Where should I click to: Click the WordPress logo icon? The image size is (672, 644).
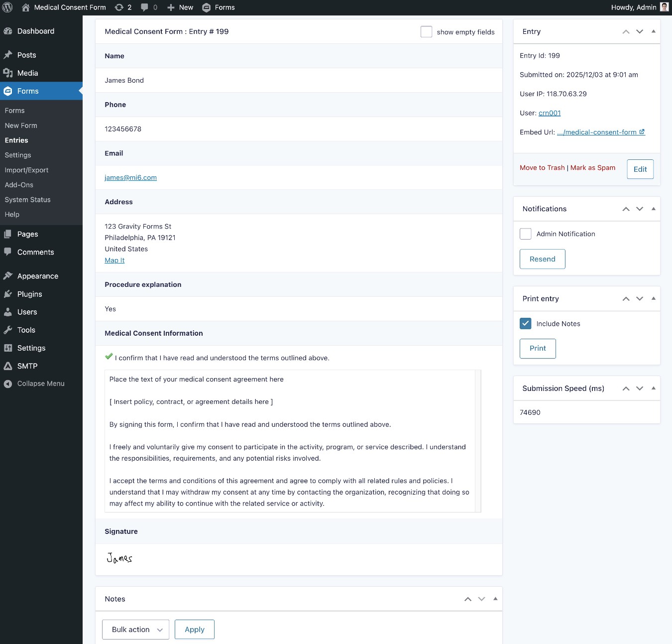(x=7, y=7)
